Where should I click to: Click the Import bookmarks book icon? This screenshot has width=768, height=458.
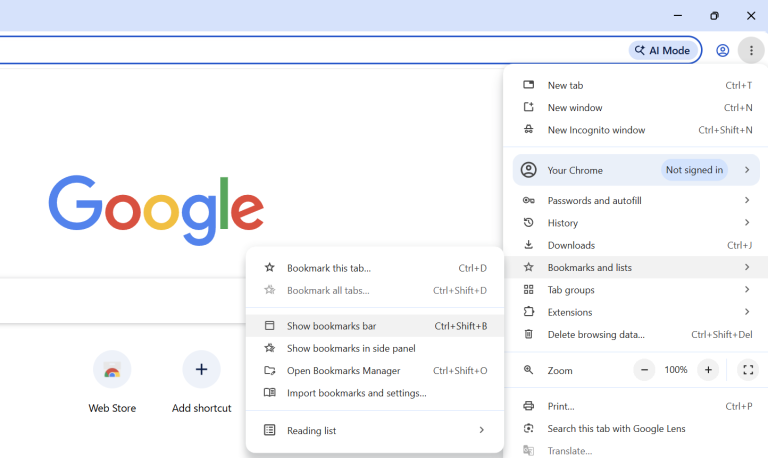(x=269, y=392)
